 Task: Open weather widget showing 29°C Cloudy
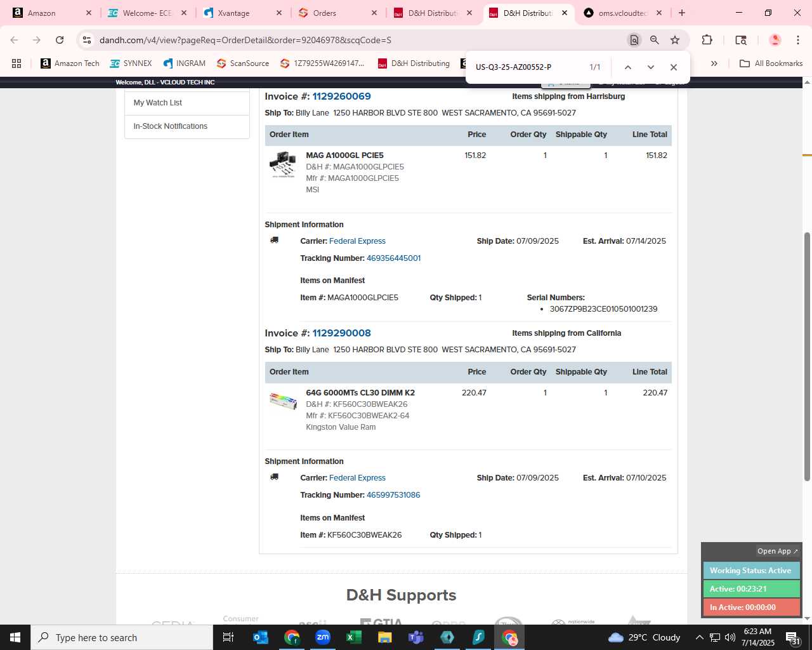click(x=644, y=637)
